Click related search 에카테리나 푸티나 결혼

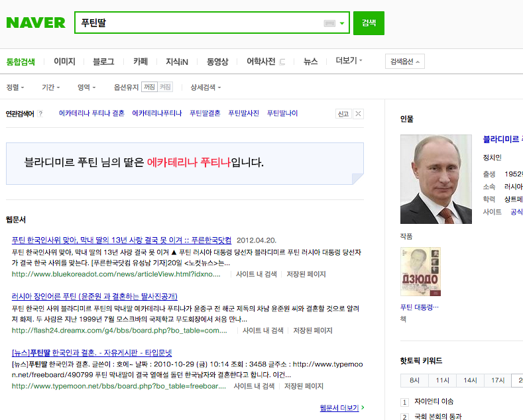(x=91, y=113)
